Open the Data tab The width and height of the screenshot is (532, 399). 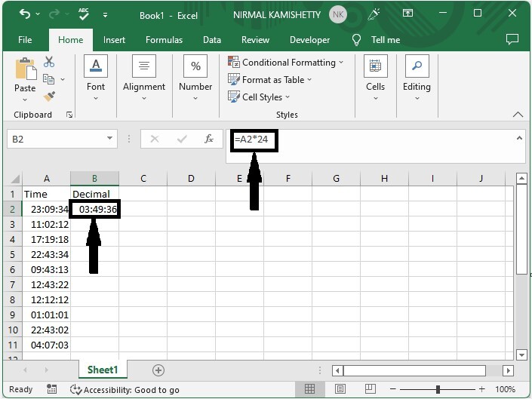212,40
